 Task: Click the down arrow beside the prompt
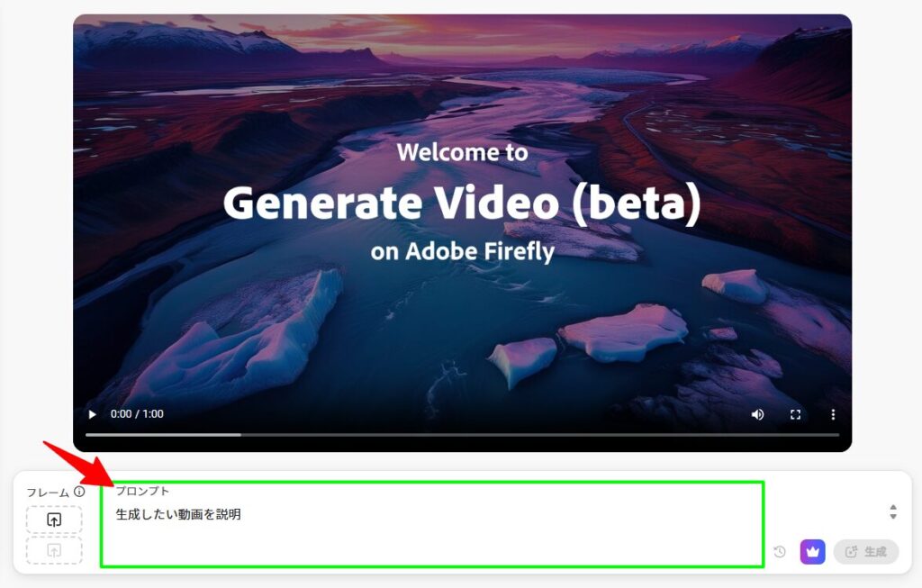(x=893, y=516)
